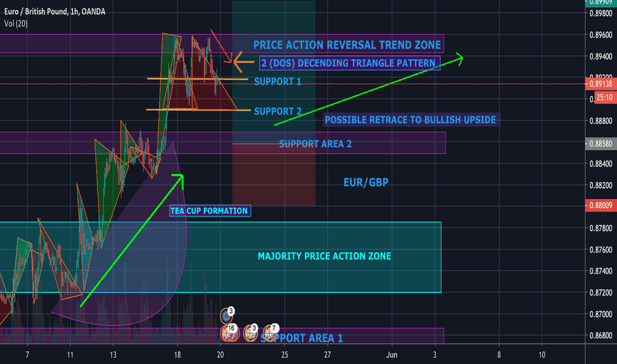Click the SUPPORT AREA 1 text
617x364 pixels.
(x=302, y=338)
